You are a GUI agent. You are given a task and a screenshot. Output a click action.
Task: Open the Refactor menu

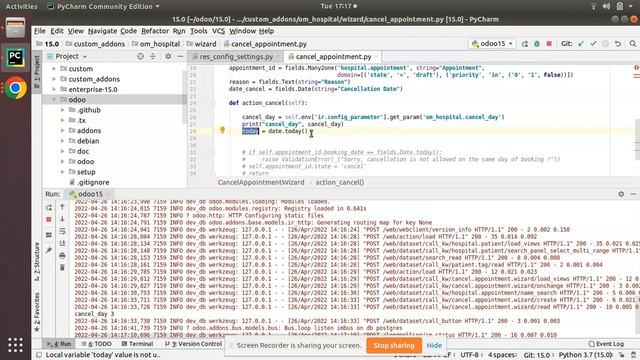(155, 31)
